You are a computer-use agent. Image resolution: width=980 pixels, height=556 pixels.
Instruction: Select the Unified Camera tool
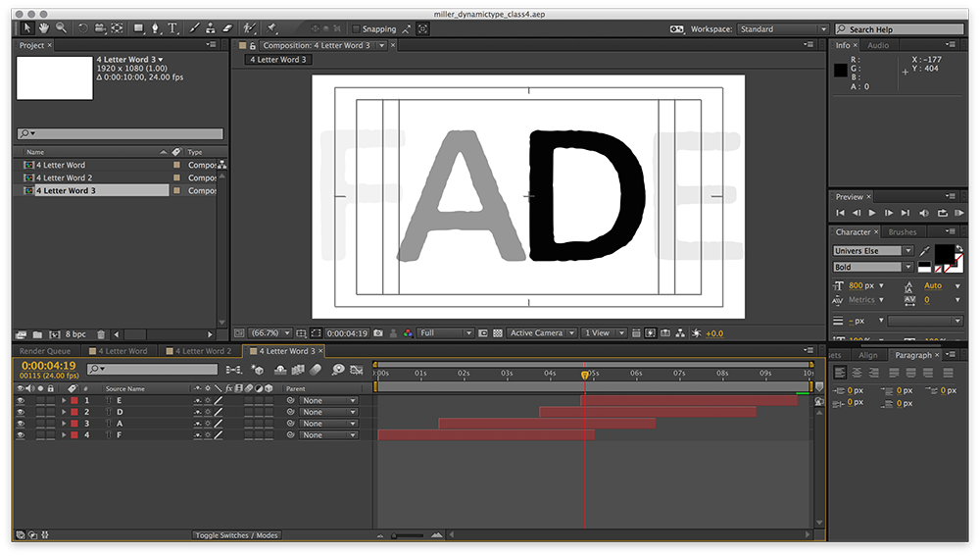click(100, 28)
